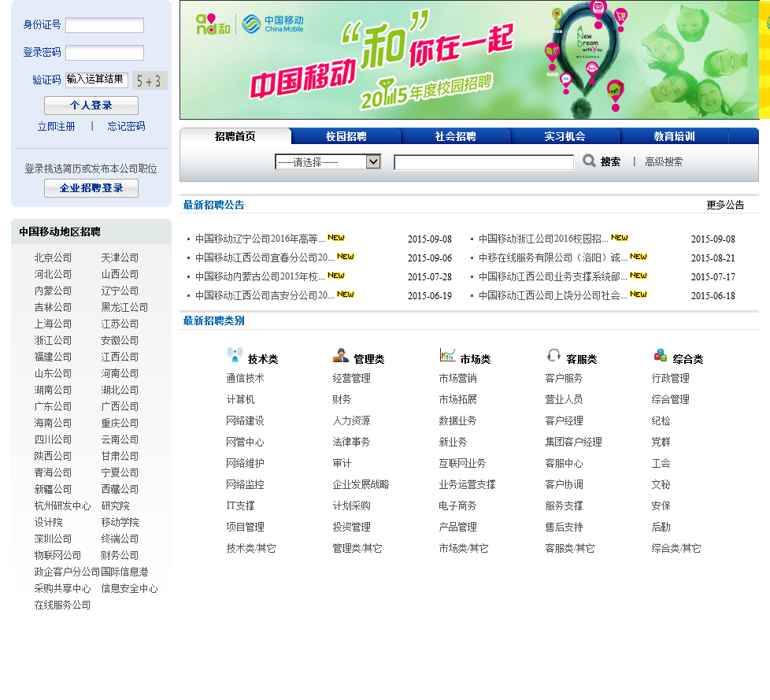
Task: Open announcement 中国移动内蒙古公司2015年校
Action: click(x=260, y=276)
